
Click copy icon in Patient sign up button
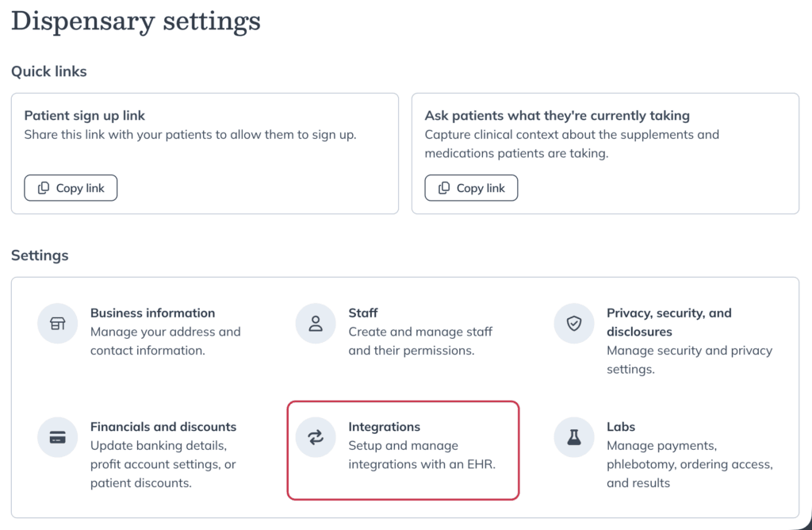tap(44, 188)
